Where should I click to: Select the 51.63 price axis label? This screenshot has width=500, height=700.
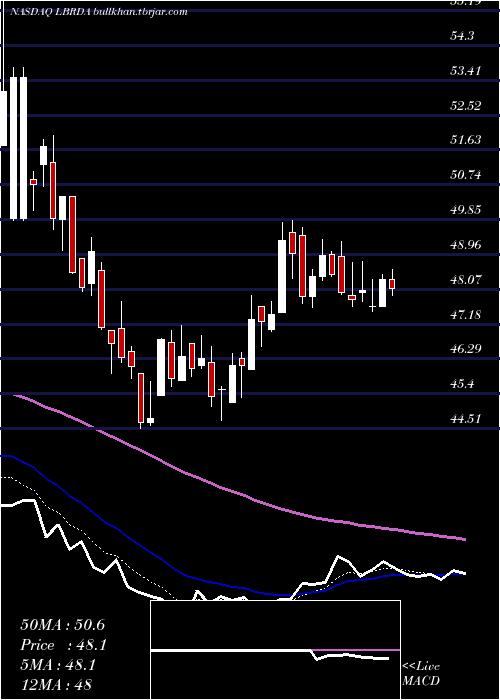pos(466,140)
